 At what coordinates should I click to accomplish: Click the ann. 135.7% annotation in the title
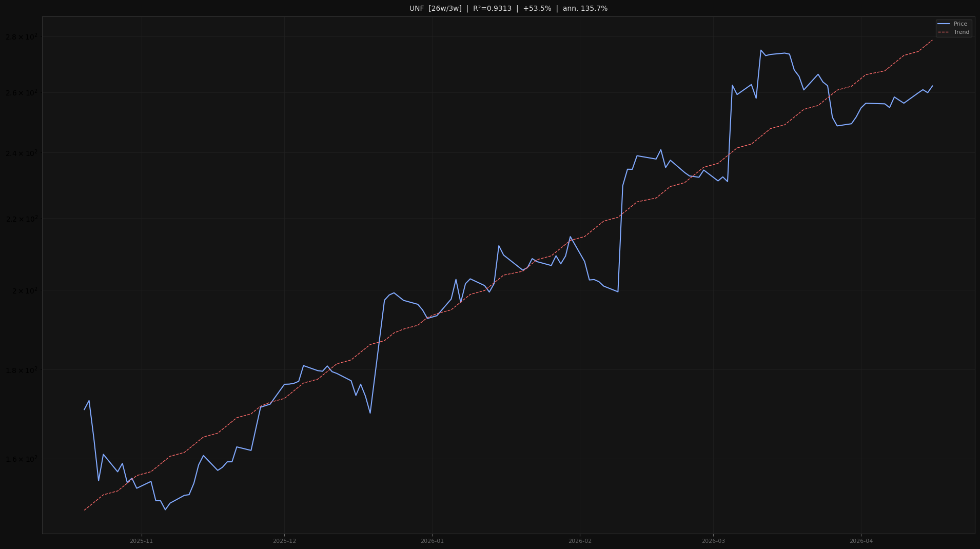click(x=585, y=8)
